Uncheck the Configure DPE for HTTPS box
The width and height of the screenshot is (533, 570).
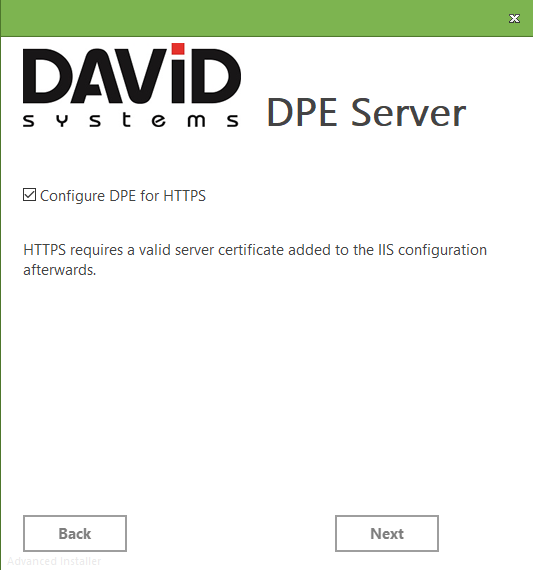point(29,195)
